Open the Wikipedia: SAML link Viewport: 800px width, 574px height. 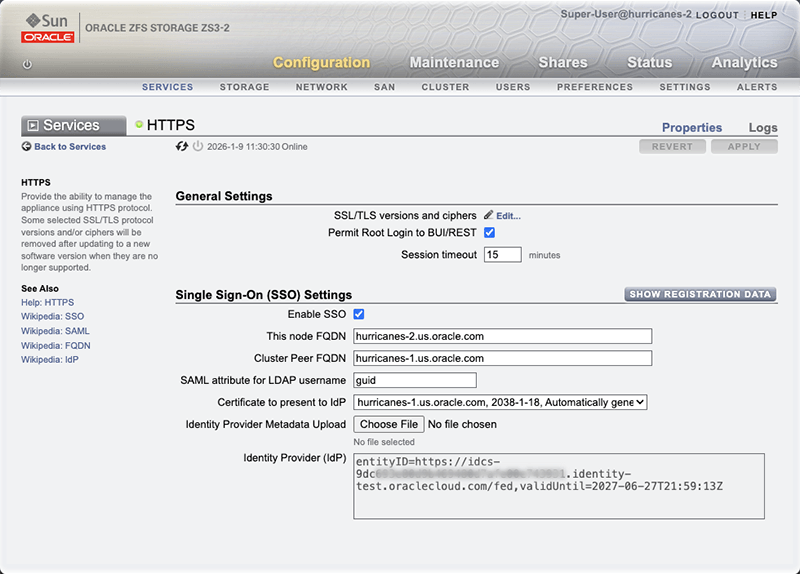point(55,331)
